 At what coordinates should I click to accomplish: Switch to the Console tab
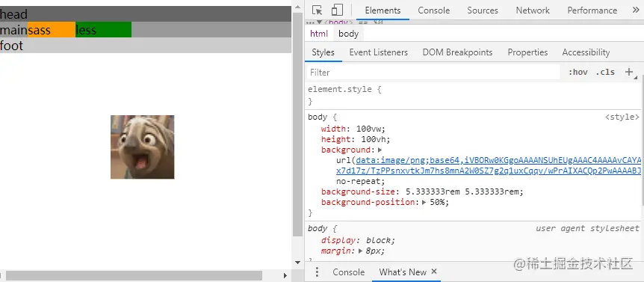pyautogui.click(x=434, y=10)
